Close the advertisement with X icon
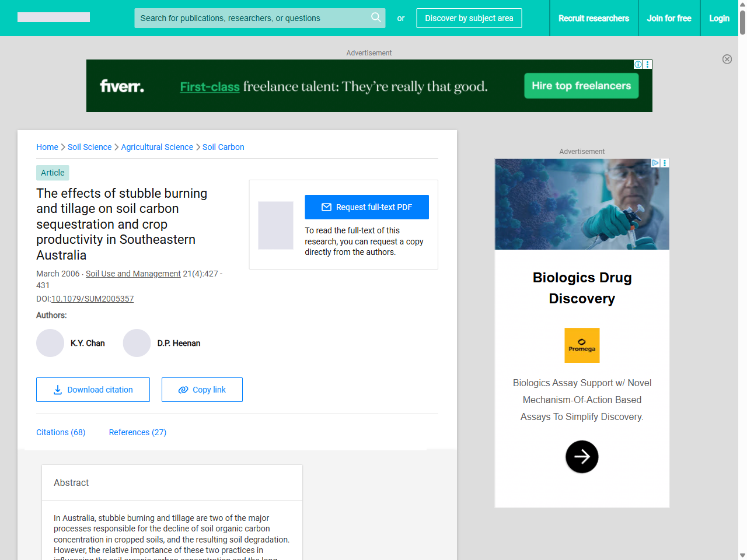This screenshot has width=747, height=560. [x=727, y=59]
